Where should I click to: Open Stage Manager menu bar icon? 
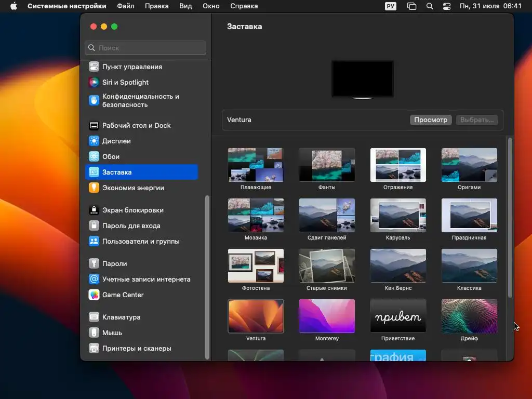pyautogui.click(x=411, y=6)
